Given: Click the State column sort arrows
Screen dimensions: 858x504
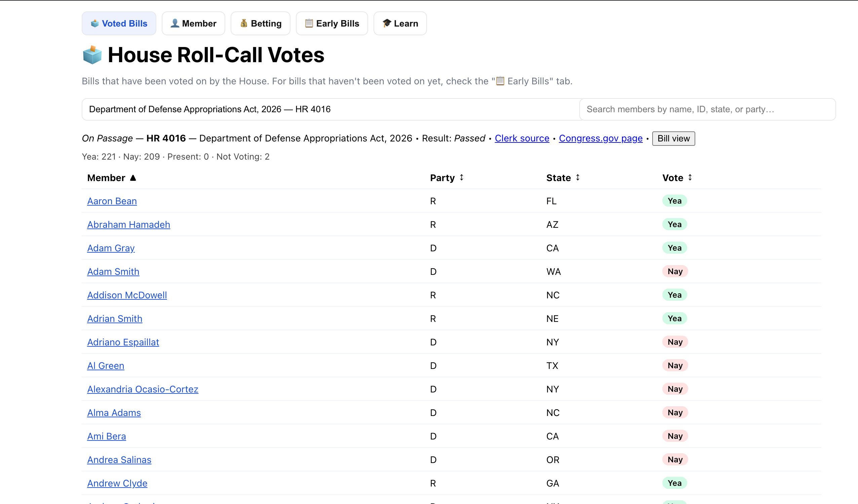Looking at the screenshot, I should click(578, 178).
